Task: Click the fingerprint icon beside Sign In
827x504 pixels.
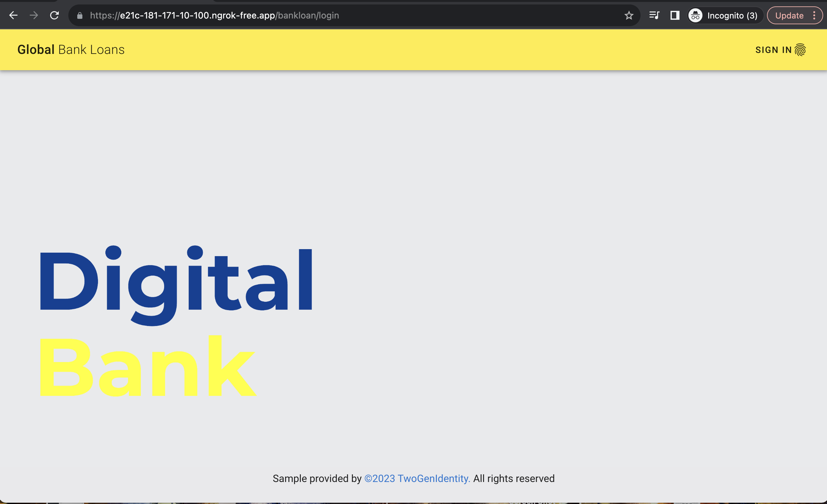Action: pos(800,50)
